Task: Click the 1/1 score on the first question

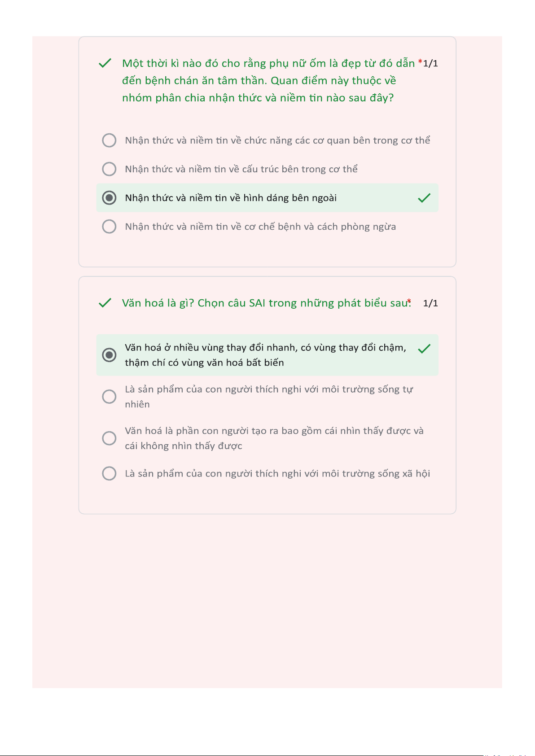Action: 431,64
